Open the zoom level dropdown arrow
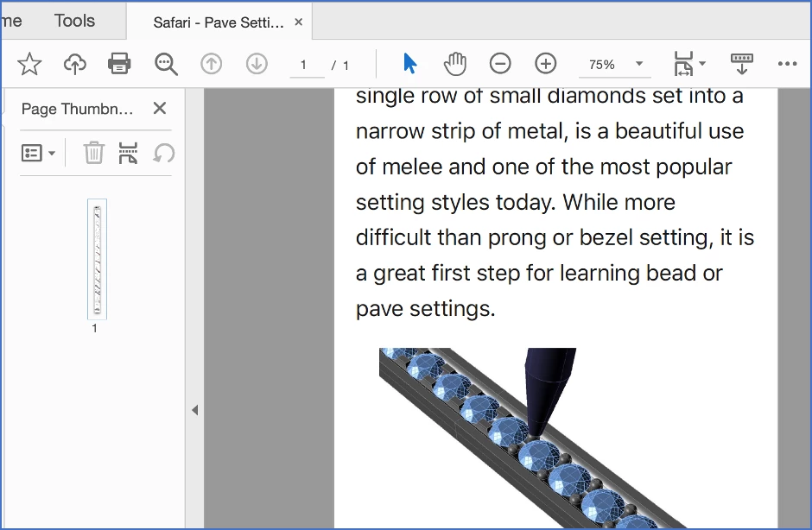Image resolution: width=812 pixels, height=530 pixels. coord(639,64)
